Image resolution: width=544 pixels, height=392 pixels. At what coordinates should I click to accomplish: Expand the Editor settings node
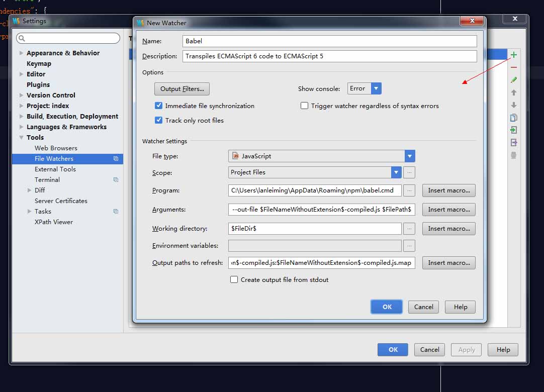[x=21, y=74]
